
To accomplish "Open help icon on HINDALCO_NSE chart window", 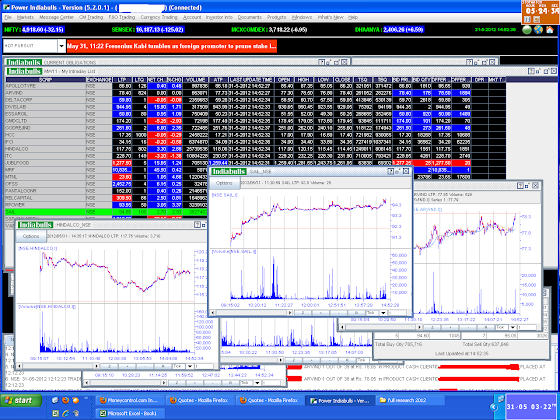I will coord(197,225).
